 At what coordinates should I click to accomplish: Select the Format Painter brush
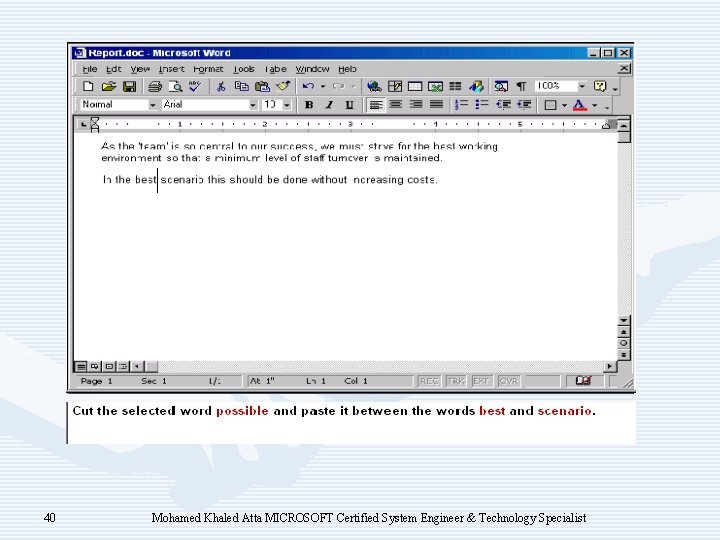click(283, 86)
